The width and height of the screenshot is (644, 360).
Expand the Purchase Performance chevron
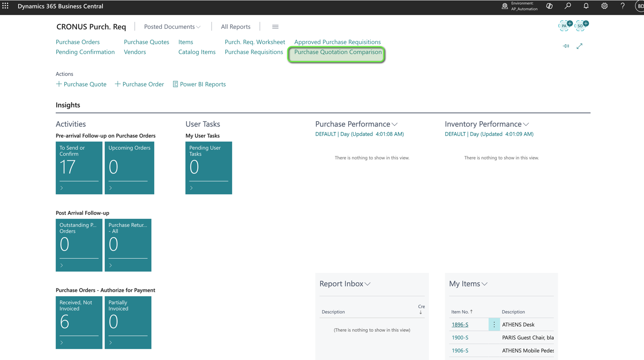pyautogui.click(x=395, y=124)
